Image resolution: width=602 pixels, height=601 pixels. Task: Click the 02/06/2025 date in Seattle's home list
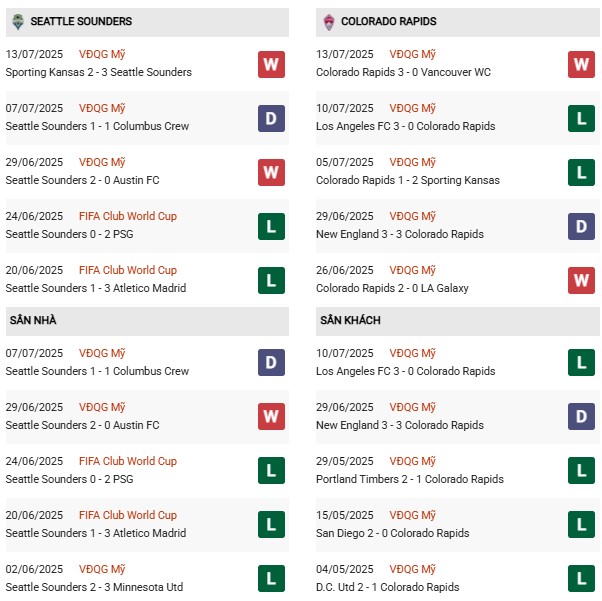(x=34, y=569)
